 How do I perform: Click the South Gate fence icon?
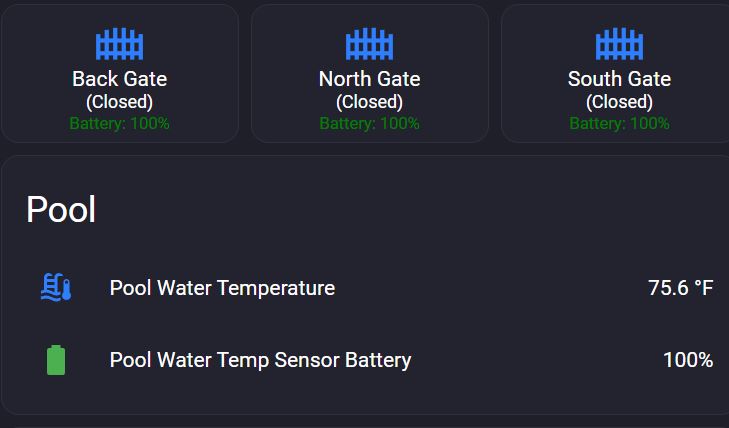click(620, 44)
